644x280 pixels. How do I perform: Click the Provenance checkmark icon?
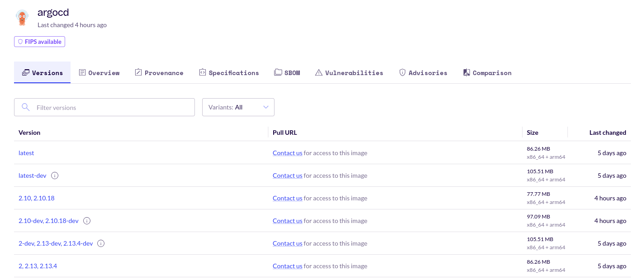point(138,72)
